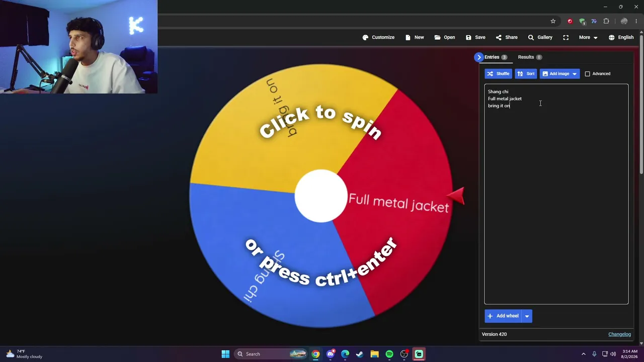Collapse the entries side panel
This screenshot has height=362, width=644.
coord(479,57)
